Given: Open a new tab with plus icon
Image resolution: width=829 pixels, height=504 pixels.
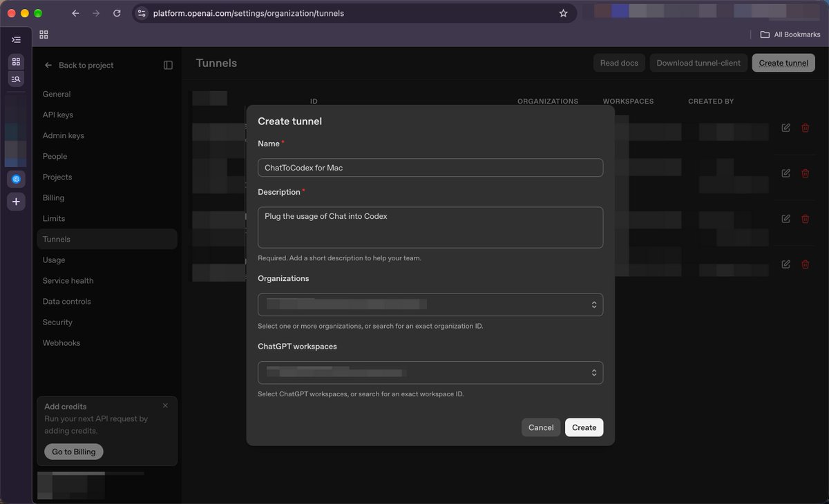Looking at the screenshot, I should point(17,202).
